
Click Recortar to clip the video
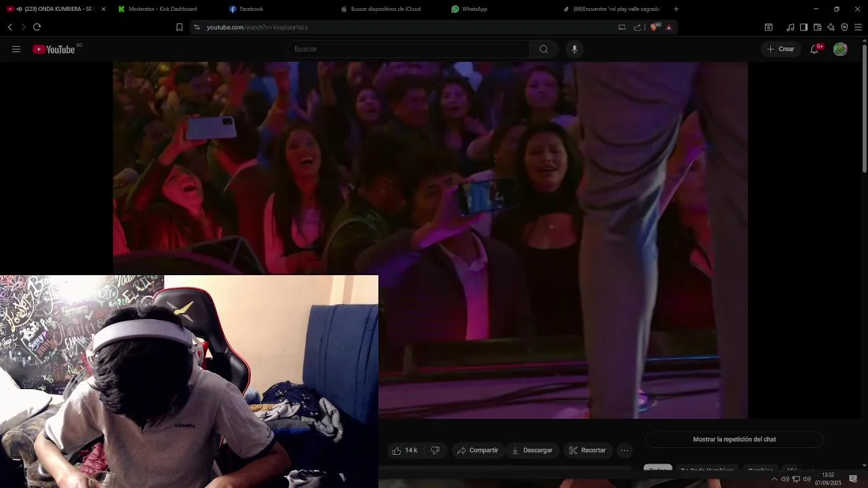pyautogui.click(x=587, y=451)
